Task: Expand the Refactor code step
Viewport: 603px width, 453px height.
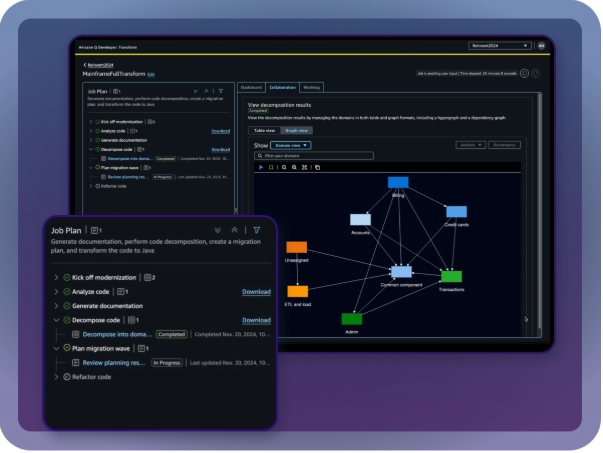Action: [55, 377]
